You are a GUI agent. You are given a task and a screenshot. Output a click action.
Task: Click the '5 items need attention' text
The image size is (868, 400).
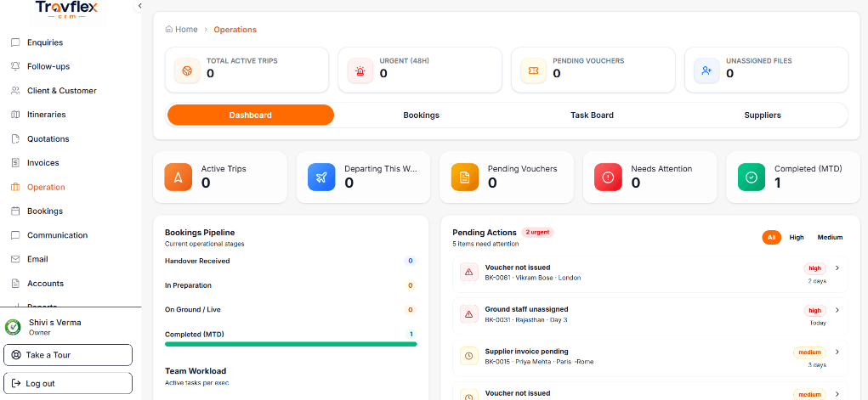(485, 244)
